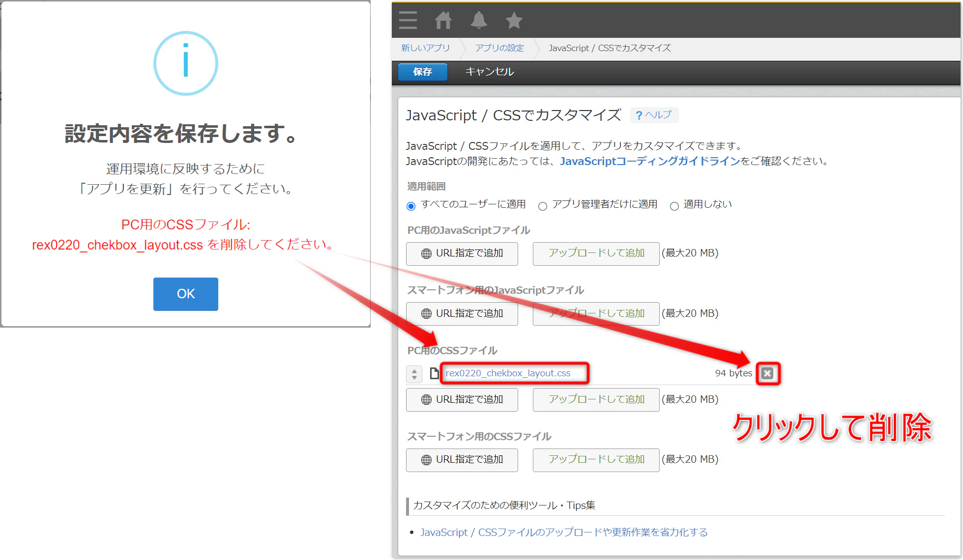Click the 保存 button

coord(423,72)
